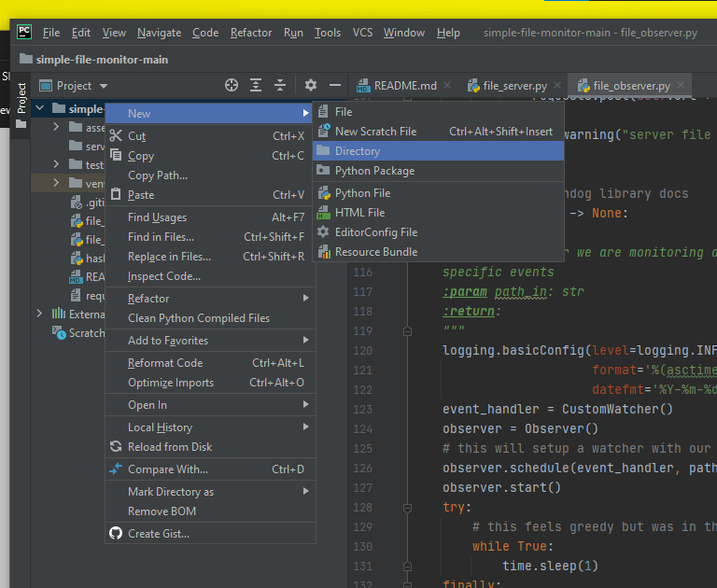Choose Copy Path context menu entry
The width and height of the screenshot is (717, 588).
(x=210, y=175)
